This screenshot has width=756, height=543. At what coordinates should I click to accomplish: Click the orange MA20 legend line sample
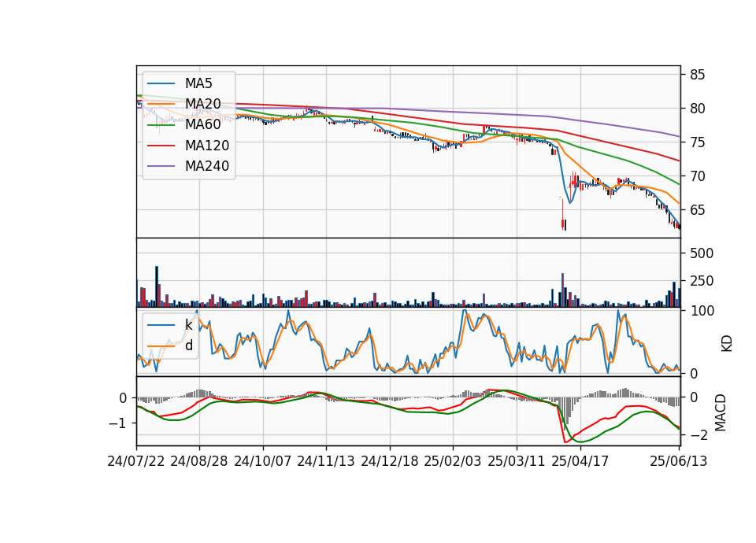(161, 104)
